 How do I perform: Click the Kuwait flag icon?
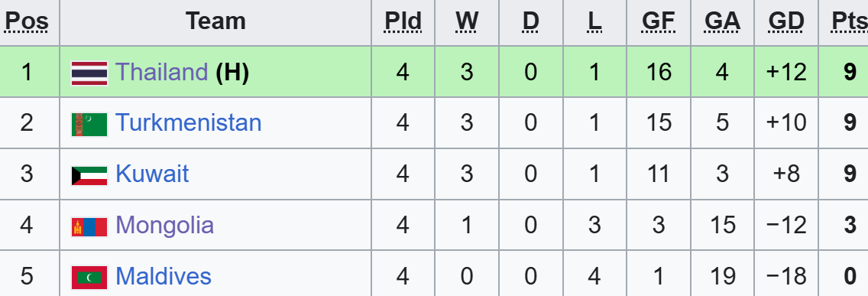[89, 176]
